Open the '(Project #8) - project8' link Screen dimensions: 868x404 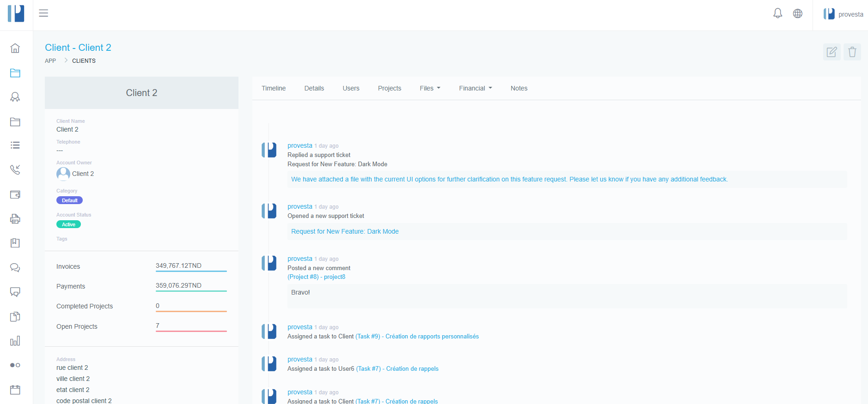coord(316,277)
